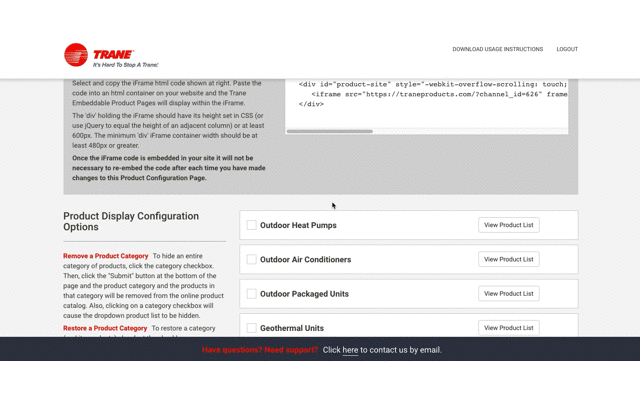
Task: Click the Trane logo
Action: point(111,55)
